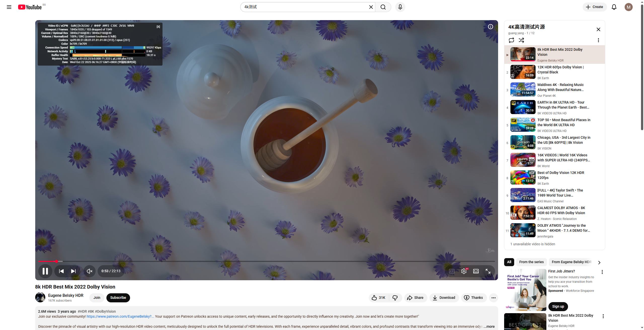Open YouTube notifications bell

(614, 7)
